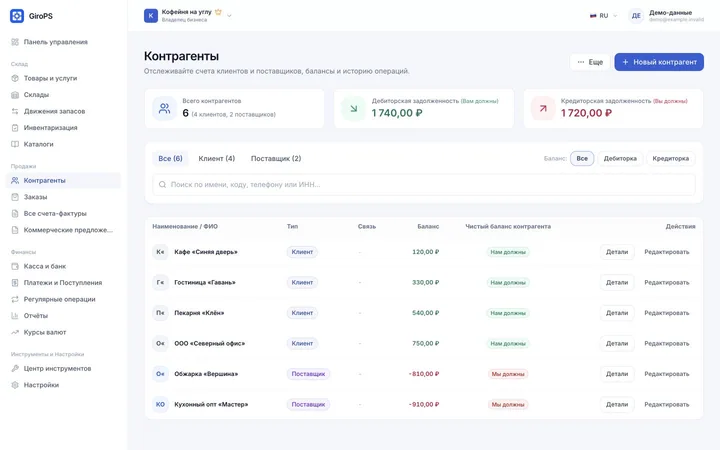
Task: Click the crown icon near business name
Action: tap(218, 12)
